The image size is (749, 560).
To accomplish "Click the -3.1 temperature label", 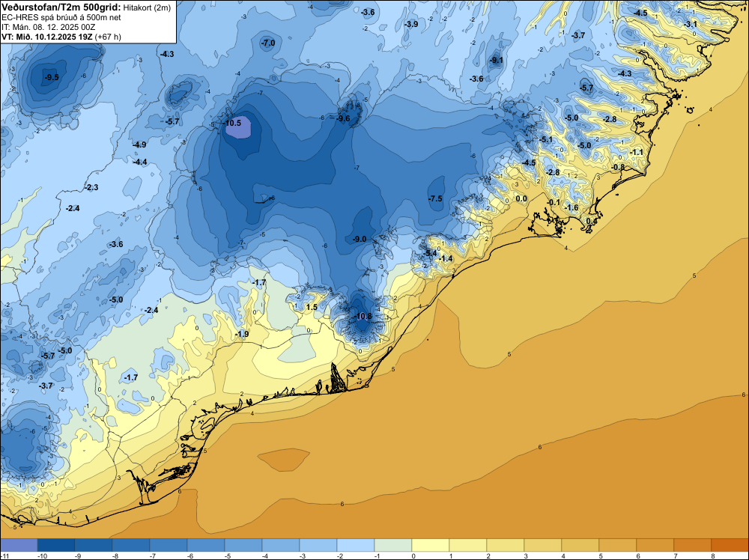I will point(691,24).
